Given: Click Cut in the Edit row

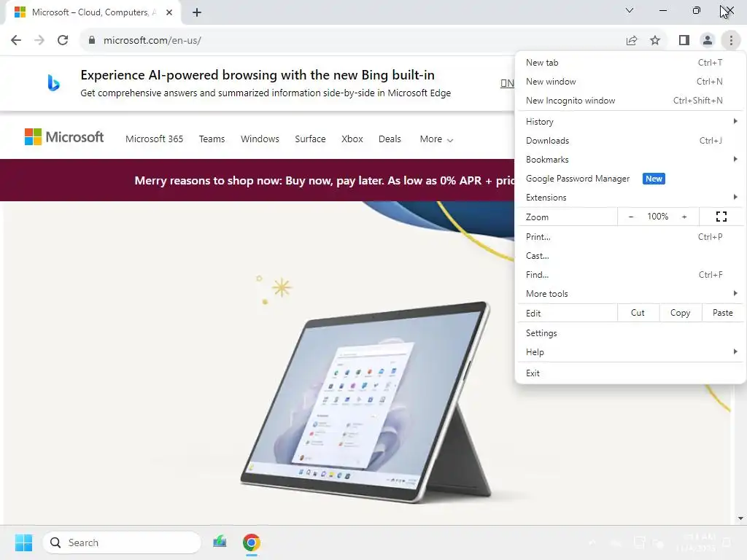Looking at the screenshot, I should point(638,313).
